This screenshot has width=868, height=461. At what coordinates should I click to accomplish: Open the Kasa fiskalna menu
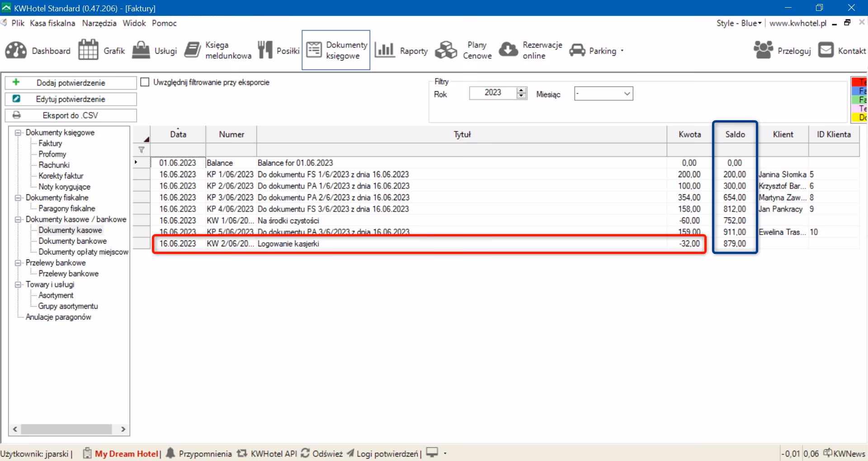[x=52, y=23]
